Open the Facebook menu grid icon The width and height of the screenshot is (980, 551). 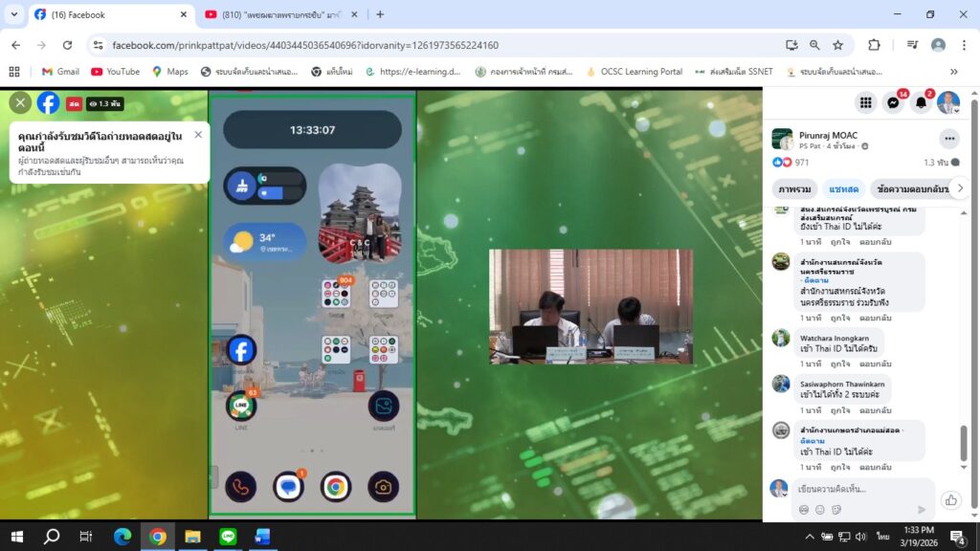click(x=866, y=102)
